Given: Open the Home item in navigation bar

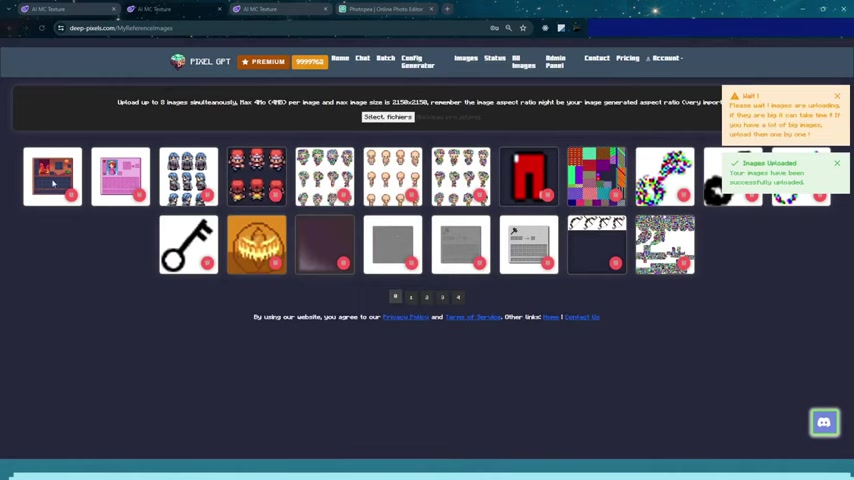Looking at the screenshot, I should 340,58.
